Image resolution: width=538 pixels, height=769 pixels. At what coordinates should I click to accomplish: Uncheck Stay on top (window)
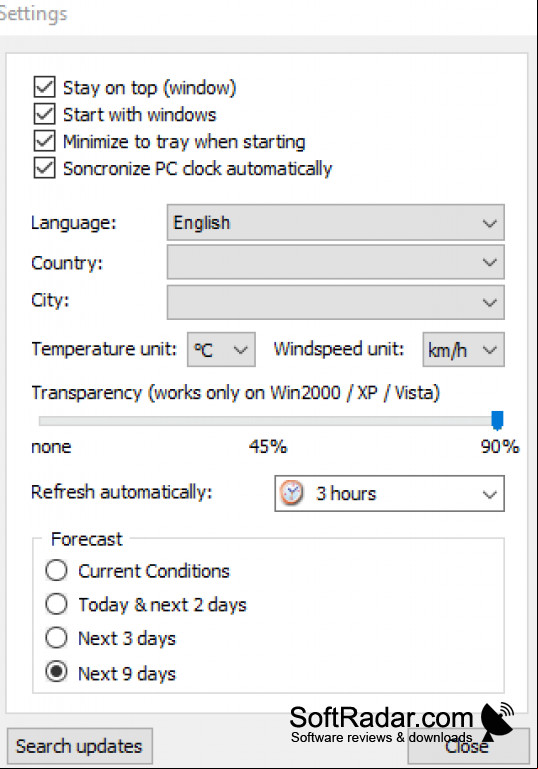[45, 87]
